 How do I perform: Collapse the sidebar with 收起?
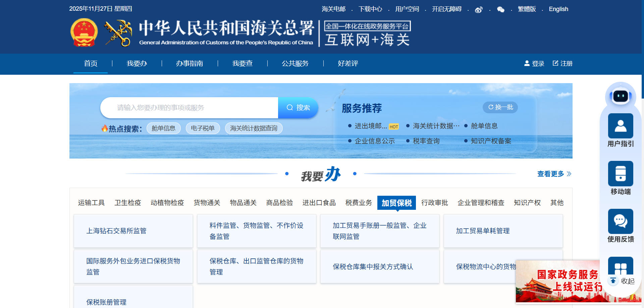coord(623,281)
